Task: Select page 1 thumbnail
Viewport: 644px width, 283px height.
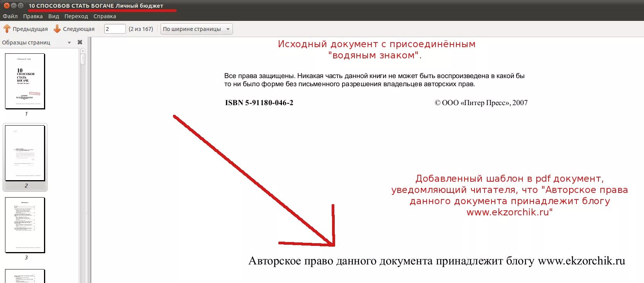Action: pyautogui.click(x=25, y=81)
